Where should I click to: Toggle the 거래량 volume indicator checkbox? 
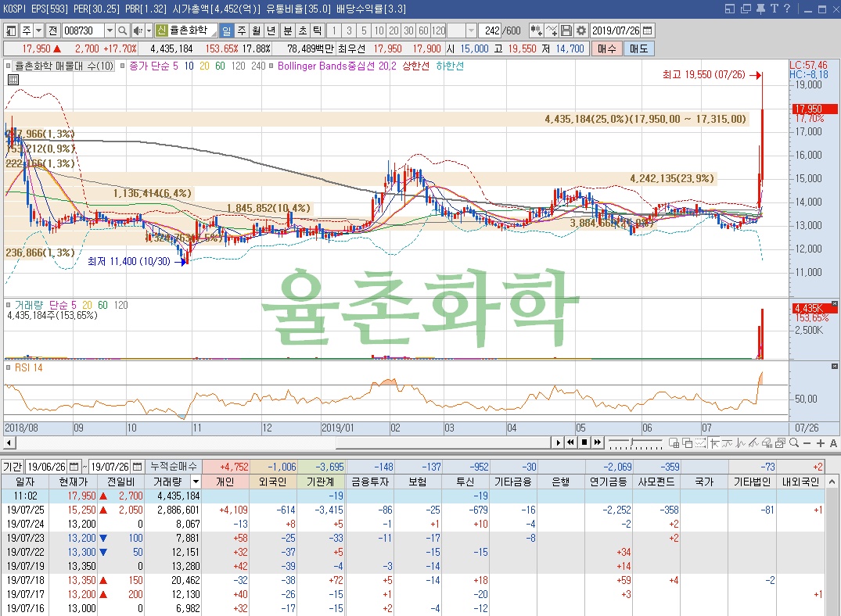pyautogui.click(x=9, y=305)
